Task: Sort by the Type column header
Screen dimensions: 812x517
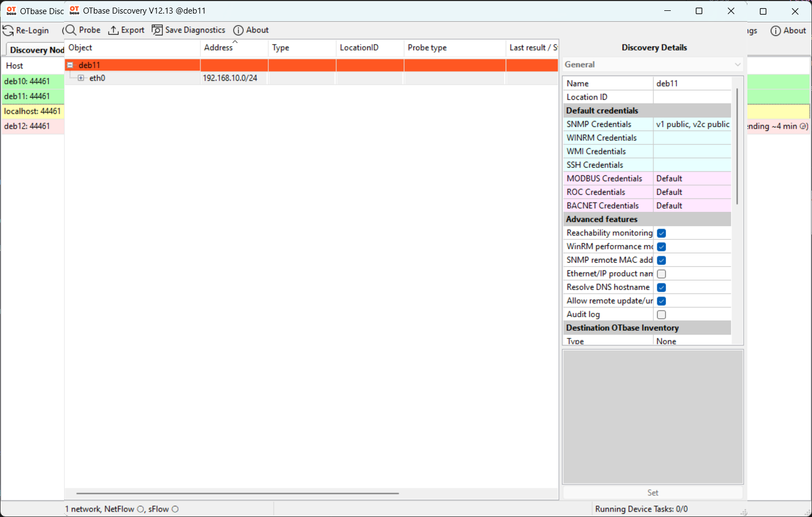Action: 302,48
